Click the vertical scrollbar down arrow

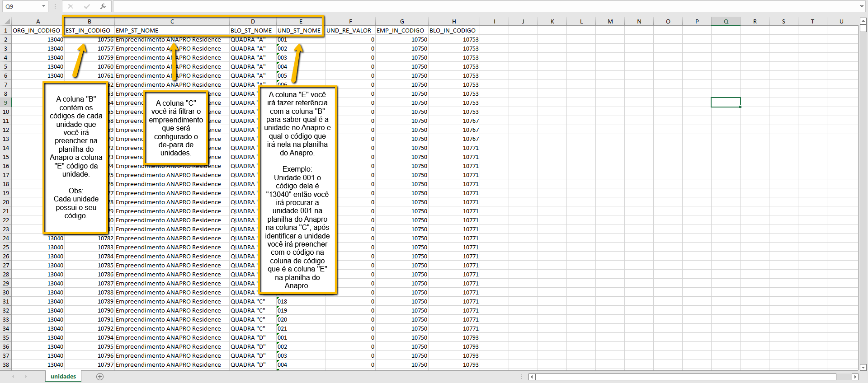863,367
